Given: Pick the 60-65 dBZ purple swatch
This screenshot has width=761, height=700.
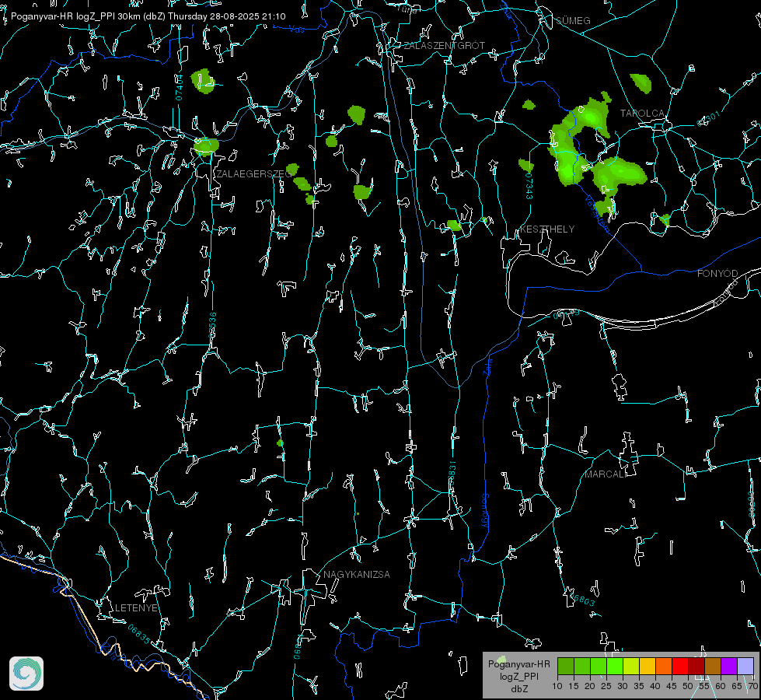Looking at the screenshot, I should tap(728, 666).
